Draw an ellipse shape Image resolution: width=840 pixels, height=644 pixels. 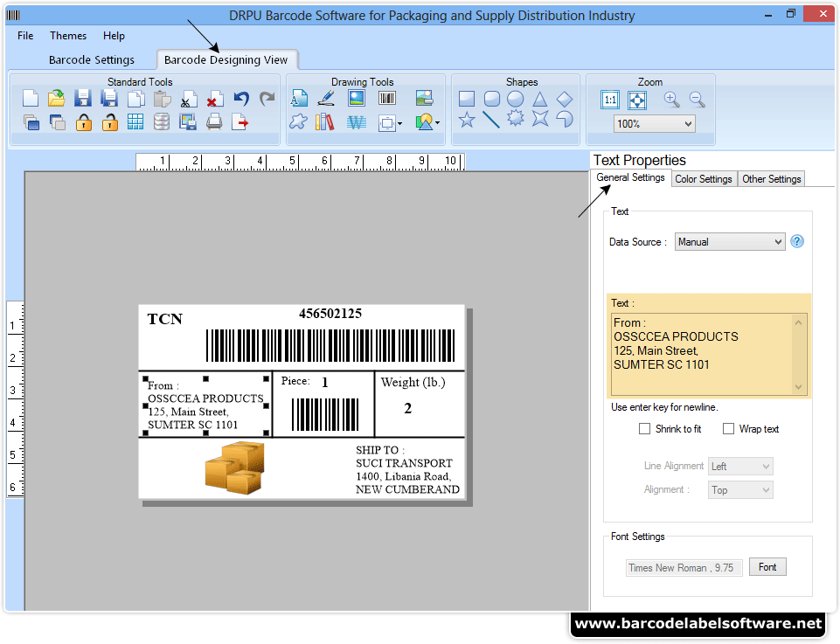coord(516,99)
